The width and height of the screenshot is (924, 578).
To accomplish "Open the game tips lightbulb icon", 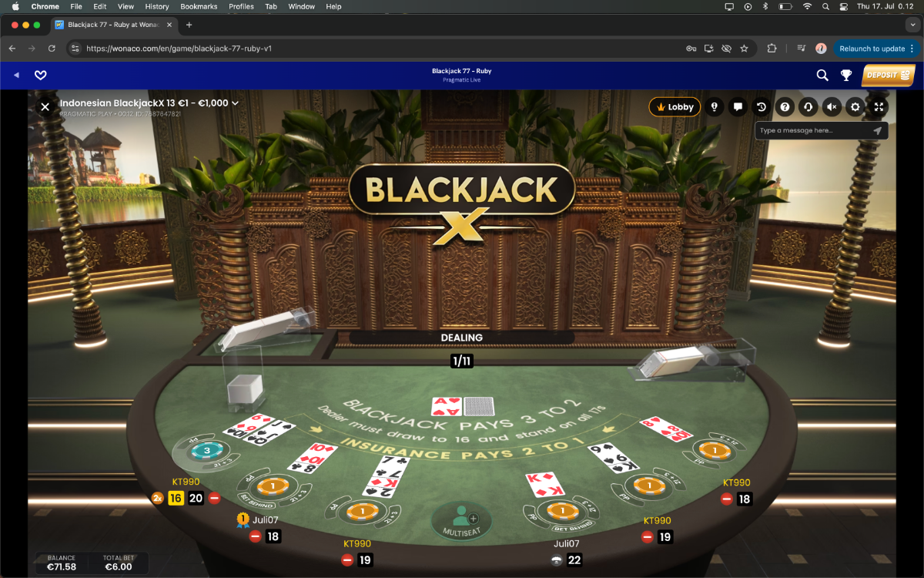I will pyautogui.click(x=714, y=107).
